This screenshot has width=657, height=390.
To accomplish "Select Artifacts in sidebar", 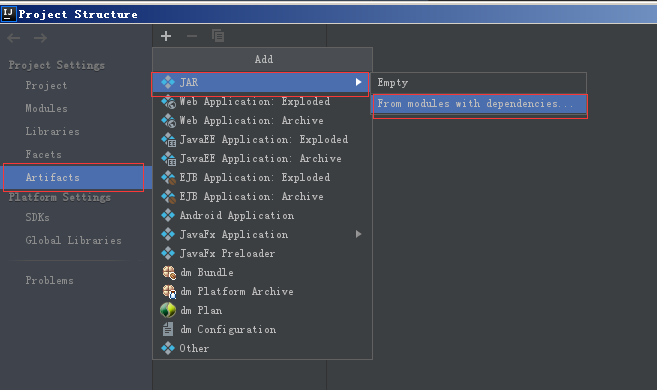I will (x=76, y=178).
